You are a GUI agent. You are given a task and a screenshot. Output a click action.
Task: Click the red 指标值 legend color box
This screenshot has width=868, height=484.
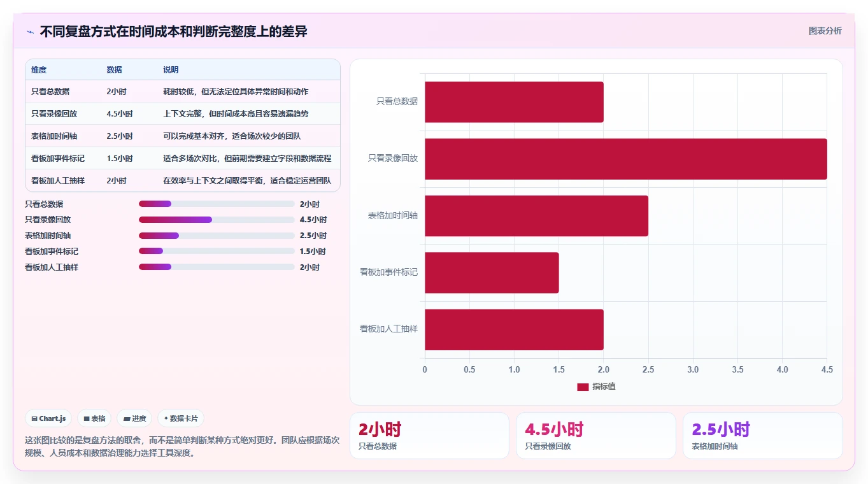(x=583, y=387)
